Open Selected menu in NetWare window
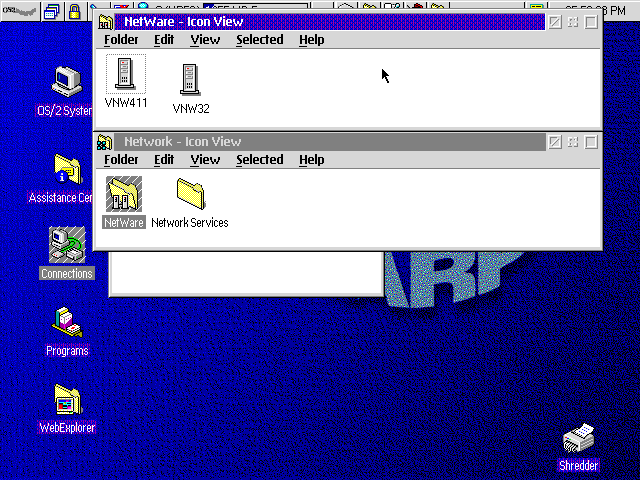Screen dimensions: 640x480 click(260, 40)
